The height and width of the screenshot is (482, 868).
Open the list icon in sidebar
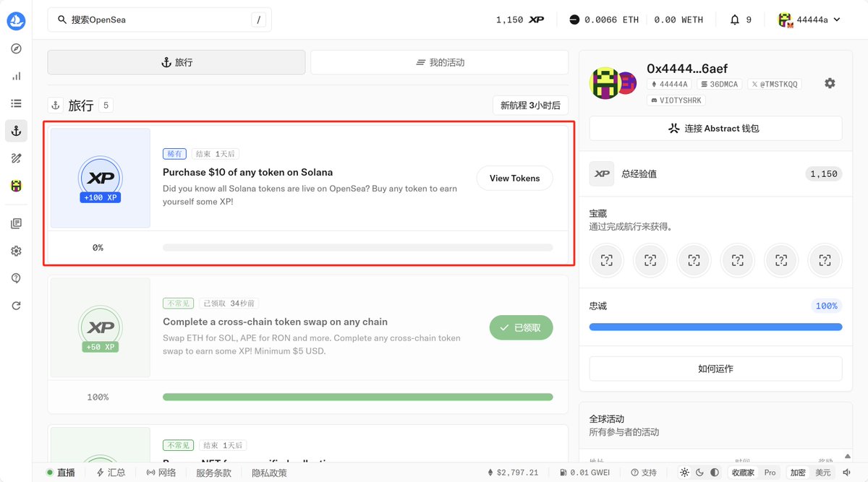pyautogui.click(x=16, y=103)
